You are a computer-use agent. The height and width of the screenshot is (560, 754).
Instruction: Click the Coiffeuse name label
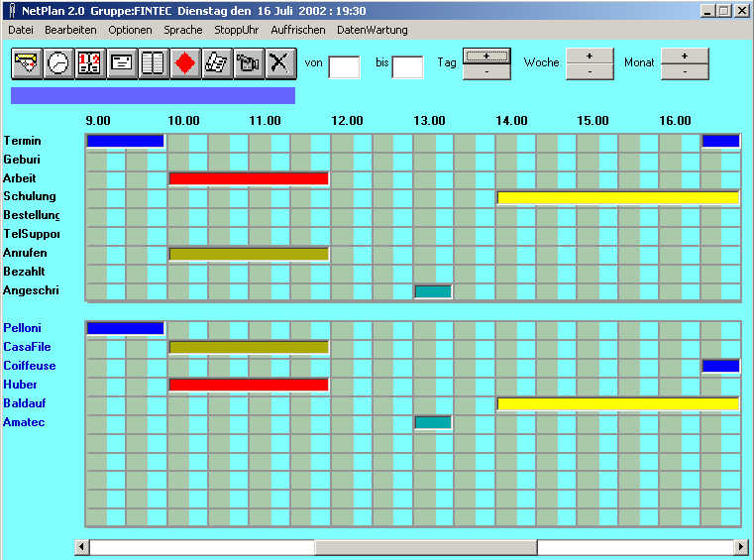point(30,366)
